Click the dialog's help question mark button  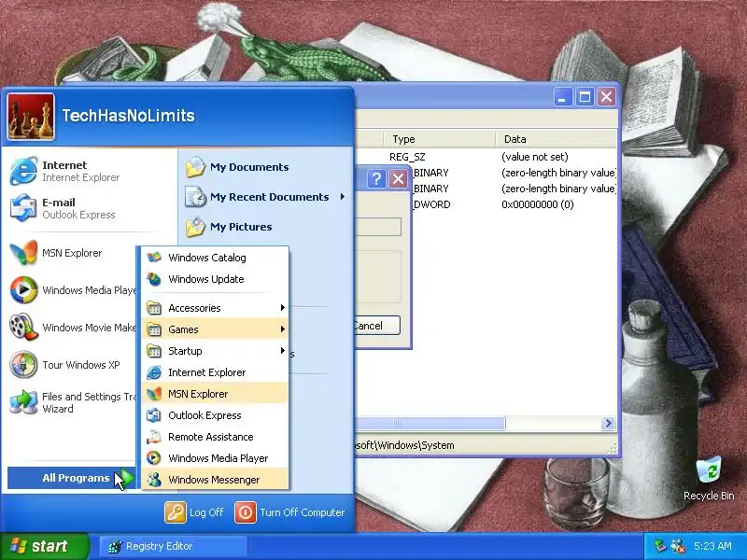point(376,179)
